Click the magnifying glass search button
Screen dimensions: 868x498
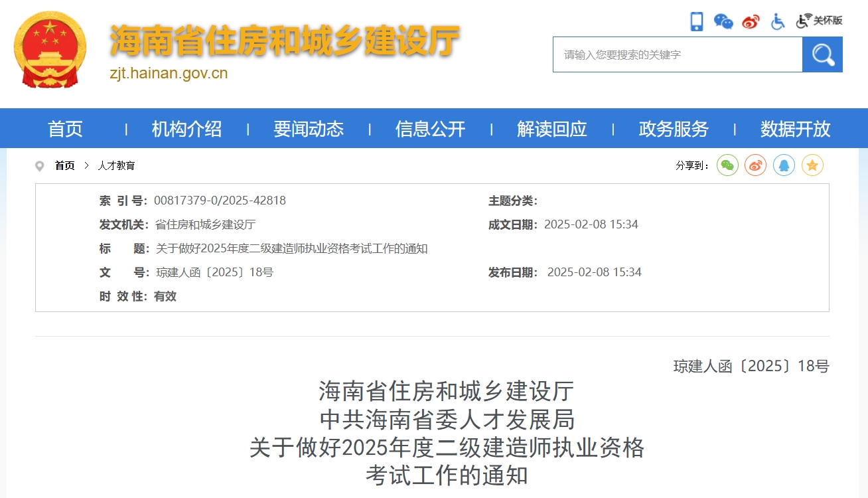click(x=822, y=54)
